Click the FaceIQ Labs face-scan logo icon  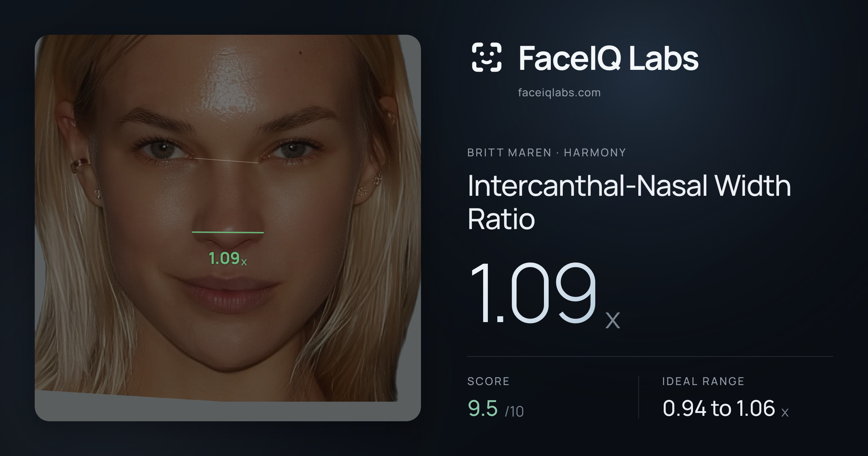point(486,57)
